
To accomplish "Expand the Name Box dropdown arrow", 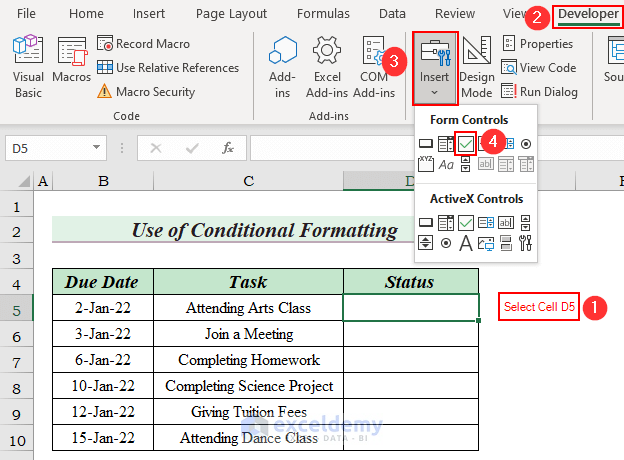I will click(x=96, y=147).
